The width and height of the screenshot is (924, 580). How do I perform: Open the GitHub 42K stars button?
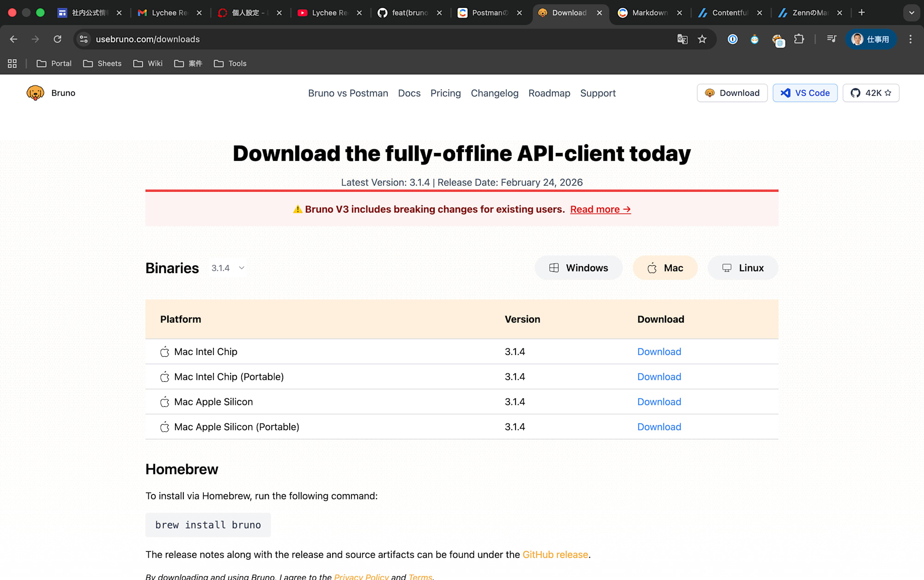tap(870, 93)
